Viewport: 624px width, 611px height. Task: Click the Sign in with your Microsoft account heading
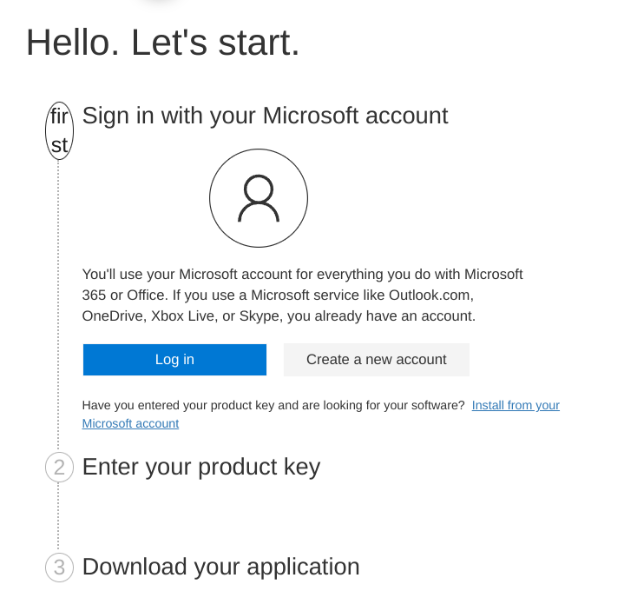pos(265,116)
